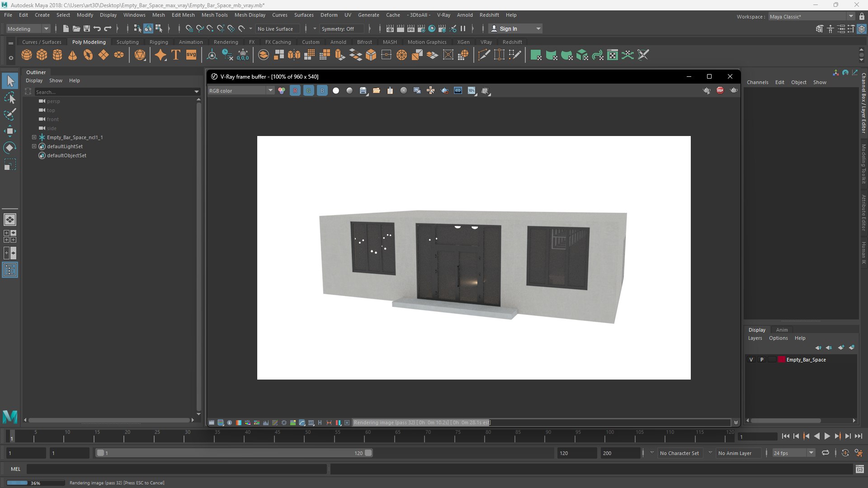Activate the Scale tool in toolbox

[9, 164]
